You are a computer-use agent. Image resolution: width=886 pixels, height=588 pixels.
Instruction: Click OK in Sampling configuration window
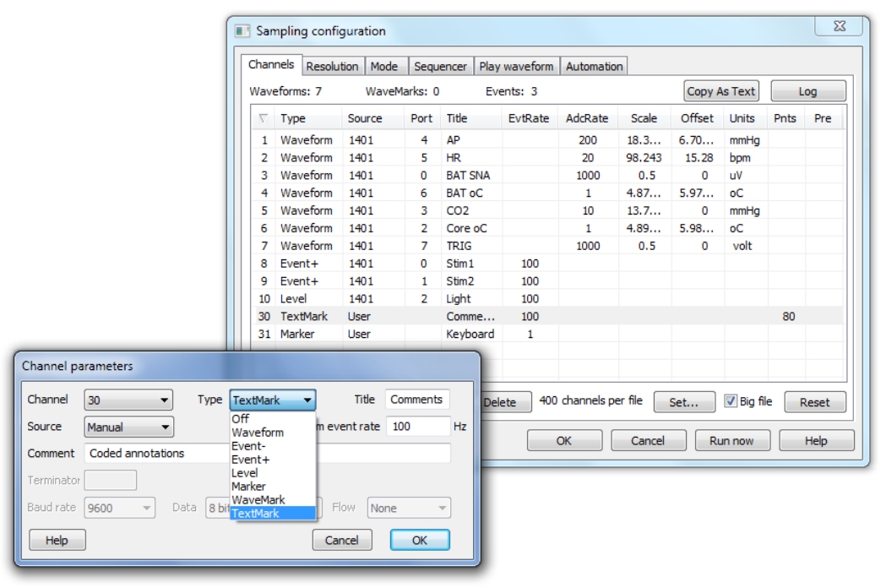click(564, 440)
